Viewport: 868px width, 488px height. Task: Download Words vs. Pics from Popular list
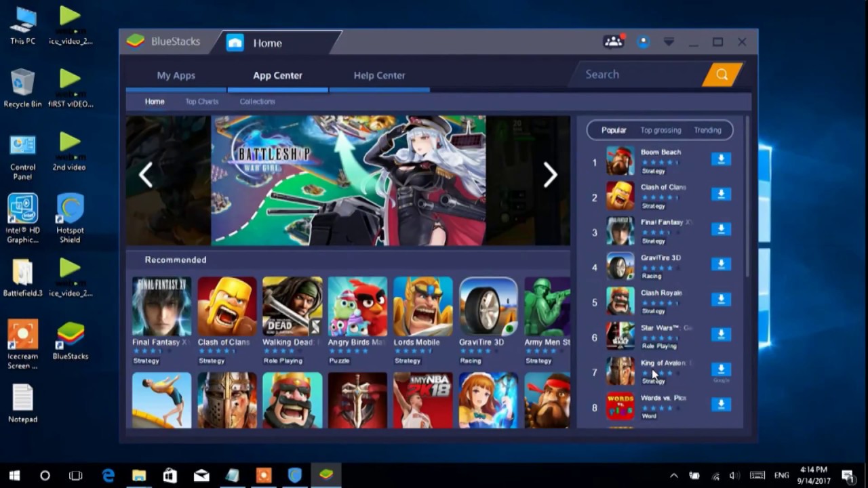point(721,405)
